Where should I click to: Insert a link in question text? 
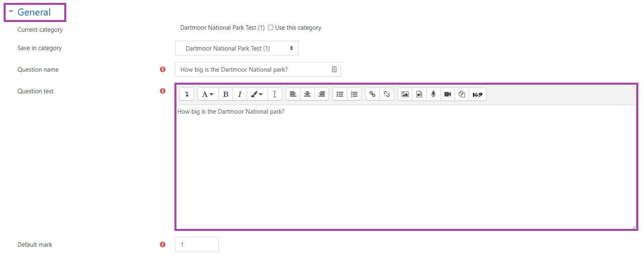click(x=372, y=94)
